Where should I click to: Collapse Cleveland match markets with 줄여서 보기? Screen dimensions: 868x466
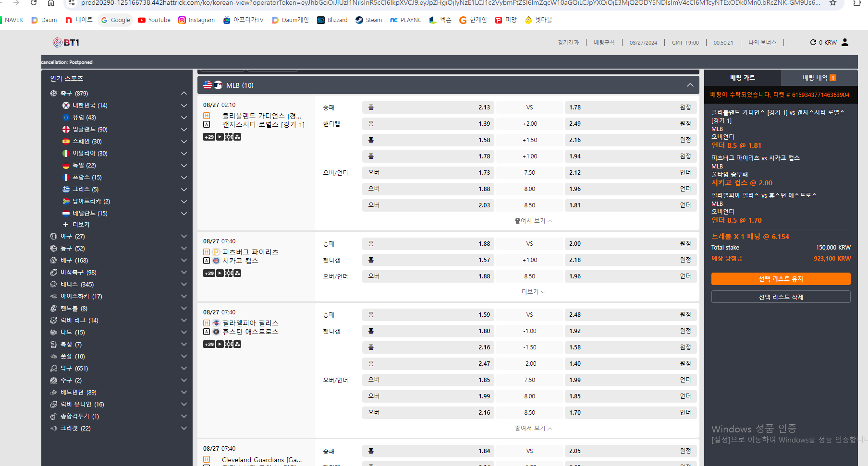(533, 221)
